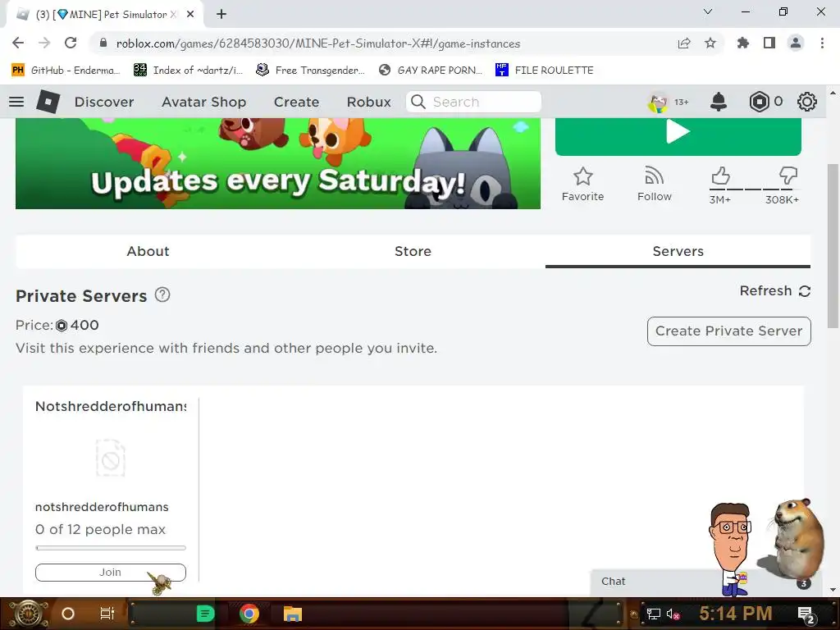Close the Pet Simulator X tab
This screenshot has width=840, height=630.
(190, 15)
